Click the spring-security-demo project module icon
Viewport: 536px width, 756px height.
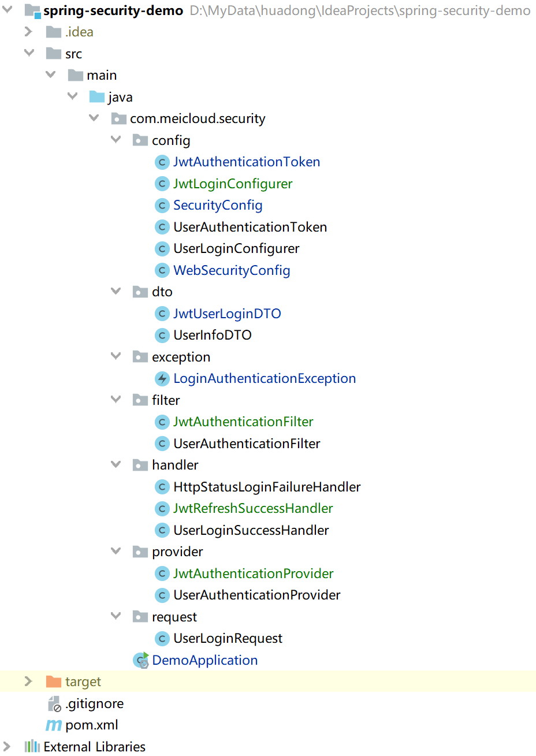32,10
